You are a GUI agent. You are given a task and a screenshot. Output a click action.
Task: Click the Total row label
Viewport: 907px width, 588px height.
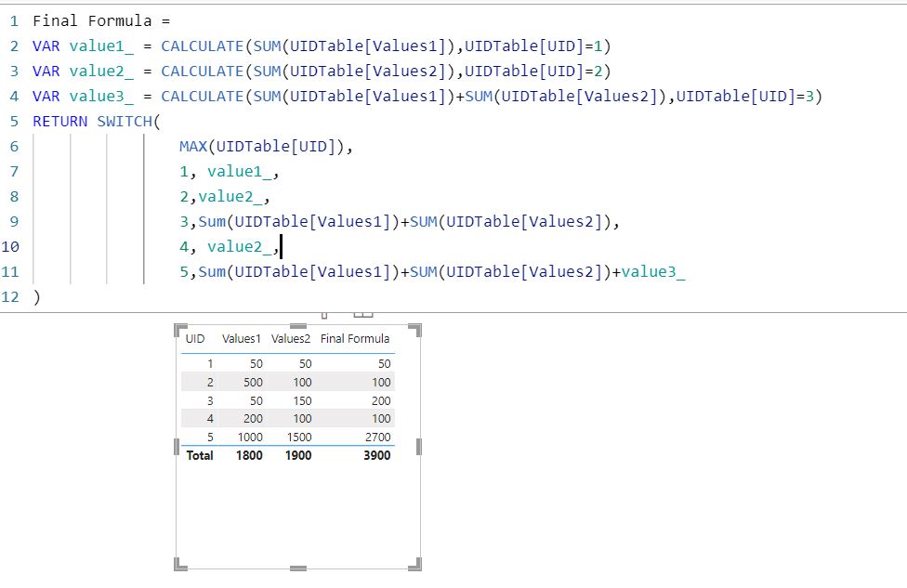pos(200,455)
